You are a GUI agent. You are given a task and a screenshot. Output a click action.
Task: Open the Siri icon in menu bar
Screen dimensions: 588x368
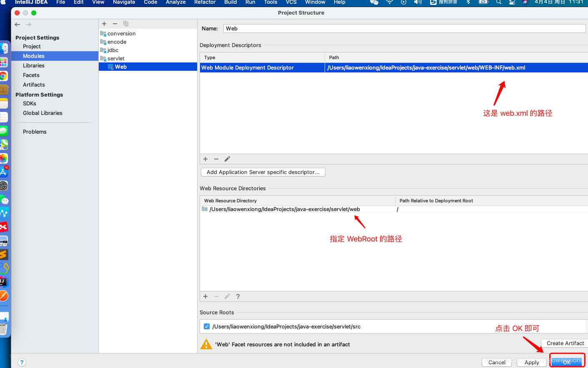525,2
